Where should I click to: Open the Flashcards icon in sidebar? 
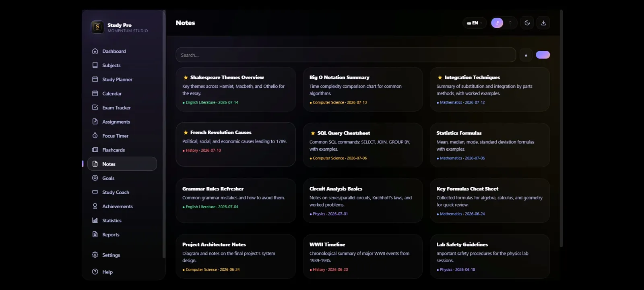pyautogui.click(x=95, y=150)
